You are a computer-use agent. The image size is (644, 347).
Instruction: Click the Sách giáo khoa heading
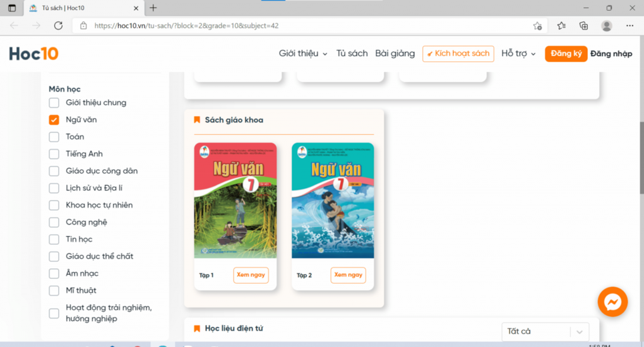pos(234,120)
